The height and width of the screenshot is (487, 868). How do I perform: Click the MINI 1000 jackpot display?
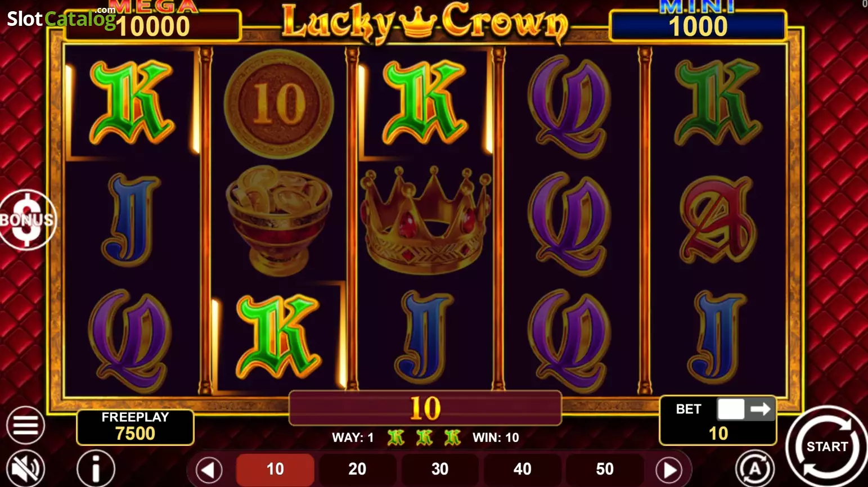pyautogui.click(x=698, y=24)
